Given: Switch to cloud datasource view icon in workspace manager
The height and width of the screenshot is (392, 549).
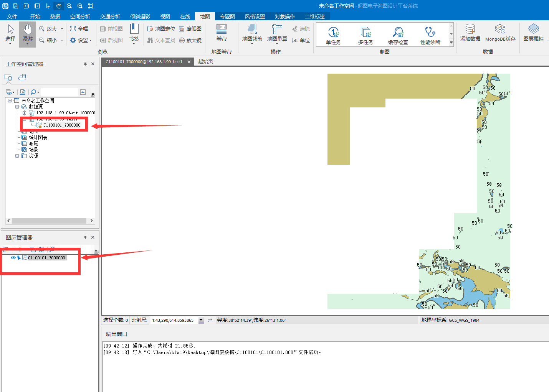Looking at the screenshot, I should (x=22, y=77).
